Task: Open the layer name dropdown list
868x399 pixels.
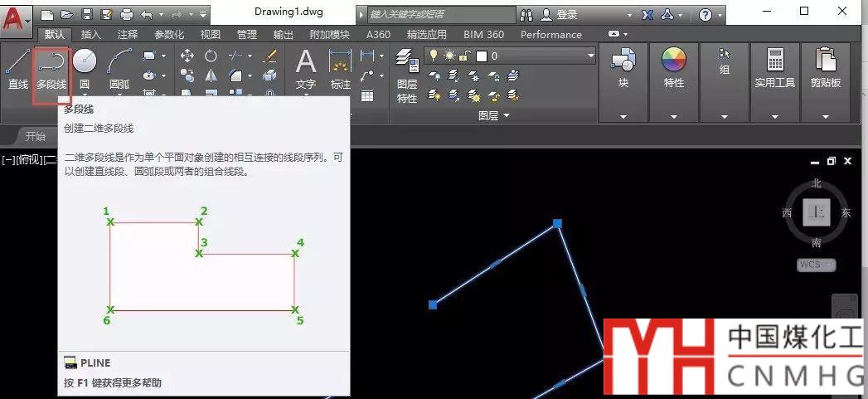Action: point(590,56)
